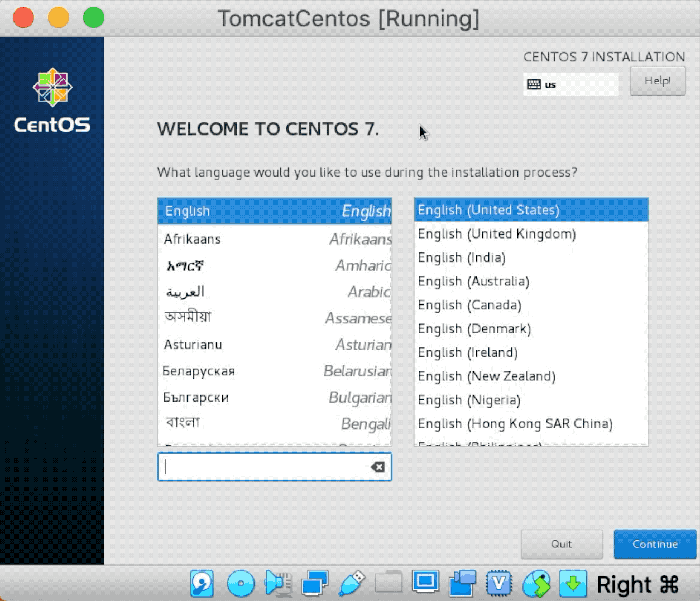Viewport: 700px width, 601px height.
Task: Click the Help! button
Action: 658,81
